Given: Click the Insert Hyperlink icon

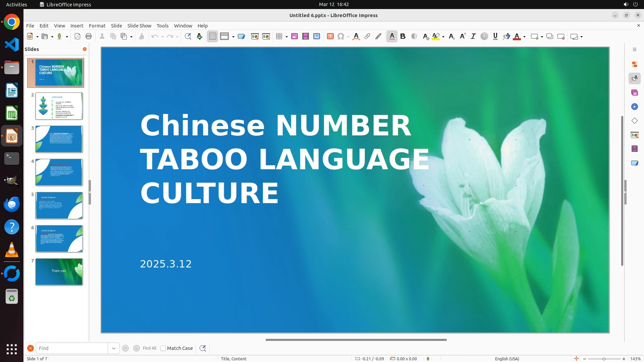Looking at the screenshot, I should pyautogui.click(x=367, y=37).
